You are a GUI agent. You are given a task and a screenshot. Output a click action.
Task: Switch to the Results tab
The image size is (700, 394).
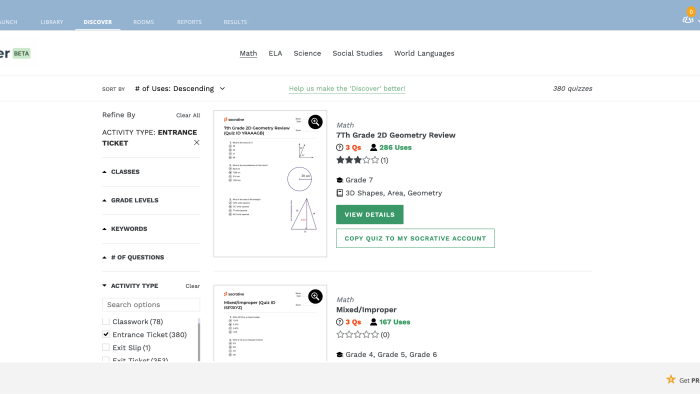(235, 22)
